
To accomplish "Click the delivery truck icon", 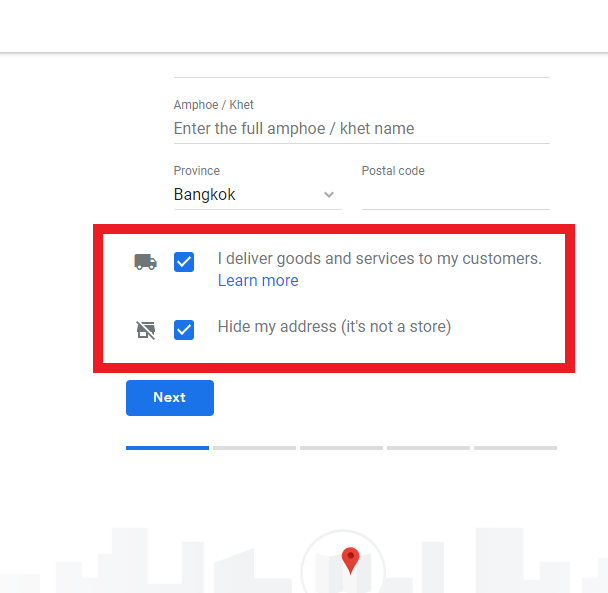I will [x=145, y=262].
